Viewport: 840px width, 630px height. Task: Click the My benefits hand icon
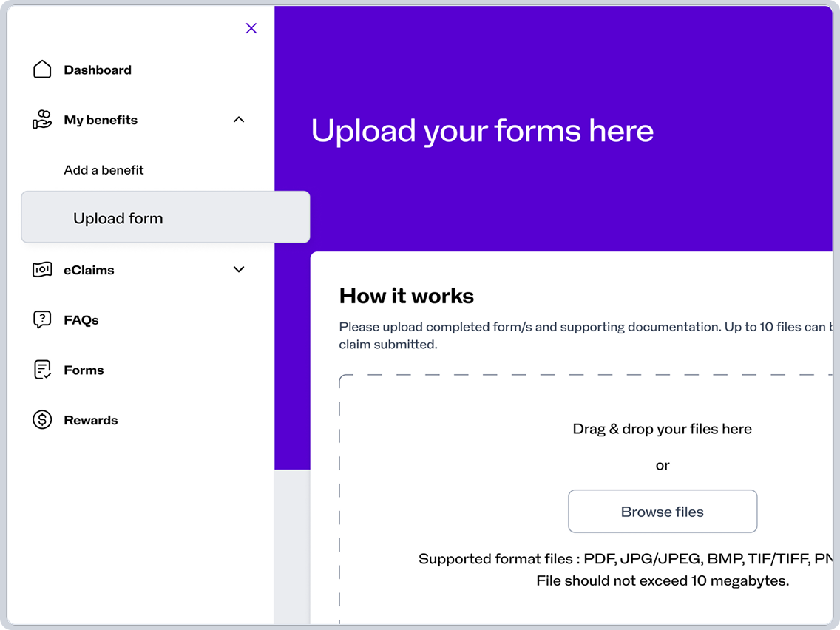click(42, 120)
